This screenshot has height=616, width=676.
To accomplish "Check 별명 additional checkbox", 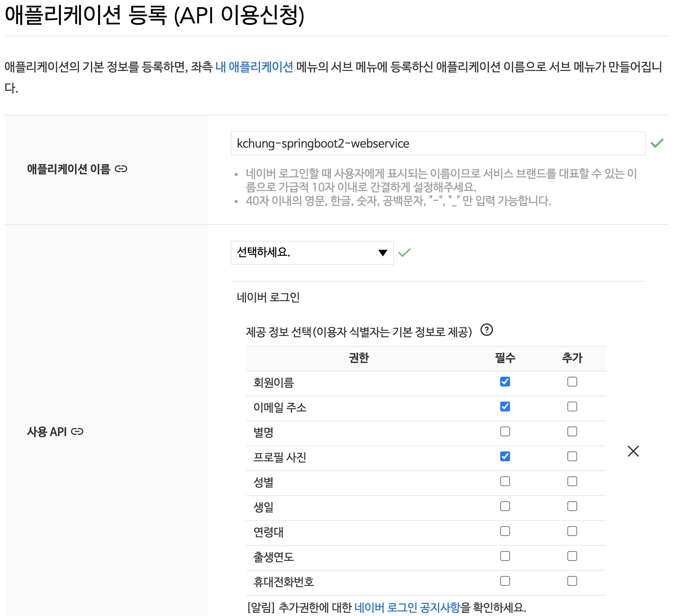I will pos(572,431).
